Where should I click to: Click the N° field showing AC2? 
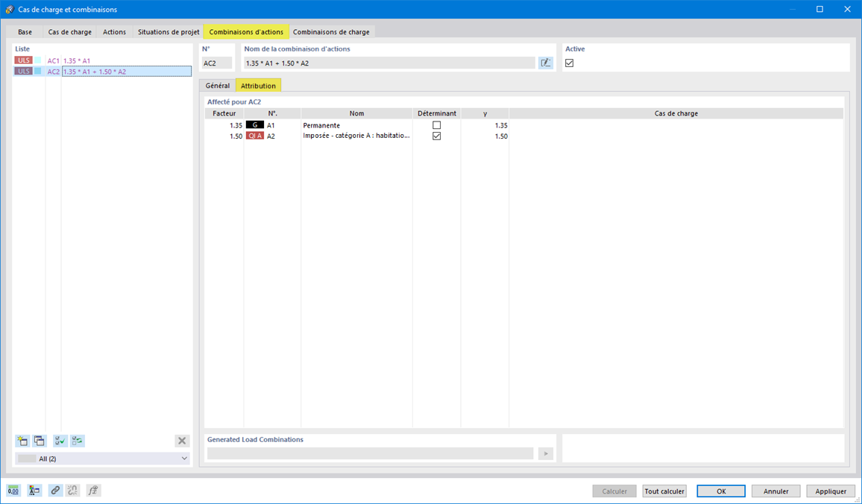[217, 63]
